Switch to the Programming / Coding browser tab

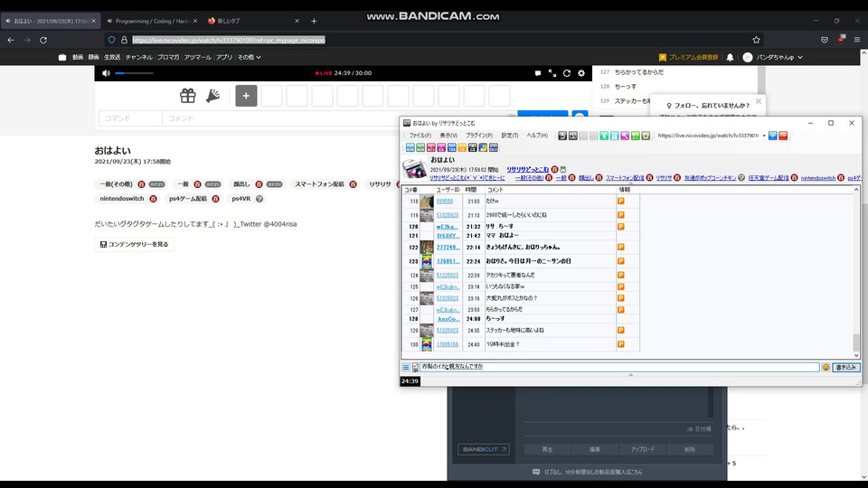coord(151,21)
